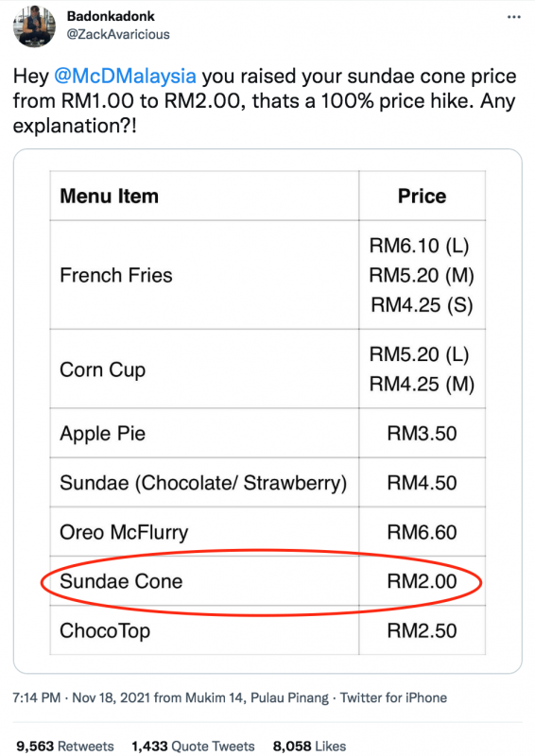This screenshot has width=535, height=756.
Task: Click the @ZackAvaricious handle
Action: point(118,35)
